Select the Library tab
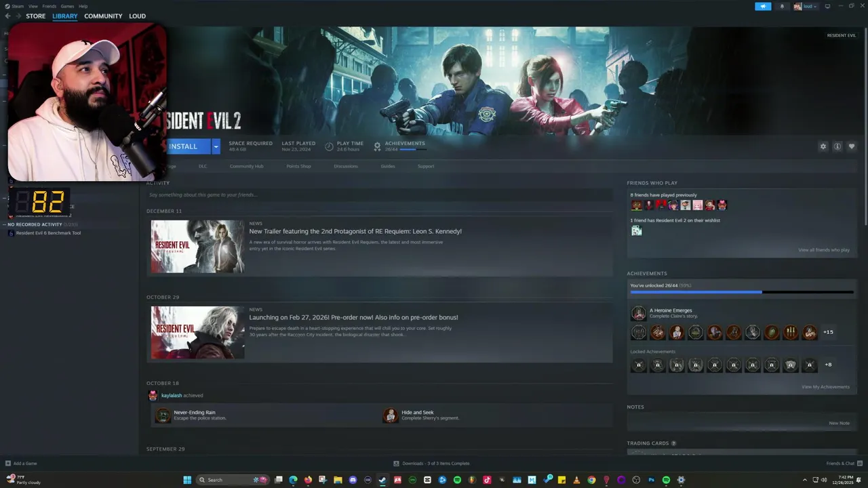This screenshot has width=868, height=488. point(65,16)
